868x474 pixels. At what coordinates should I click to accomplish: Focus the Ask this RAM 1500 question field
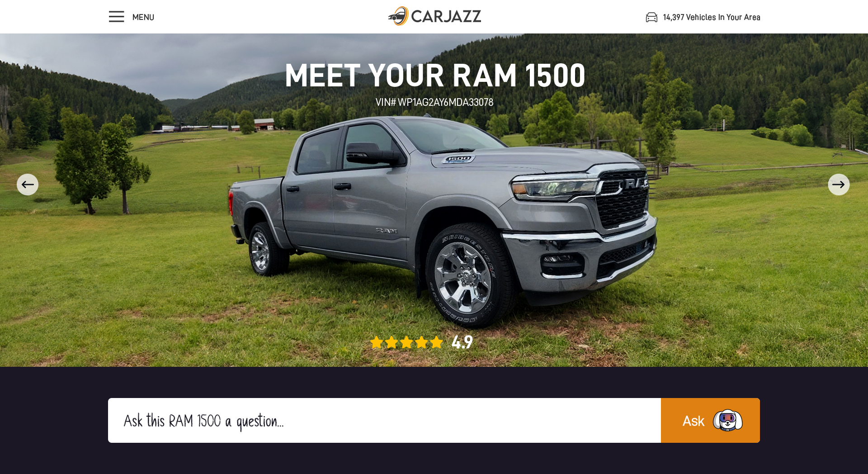[384, 420]
